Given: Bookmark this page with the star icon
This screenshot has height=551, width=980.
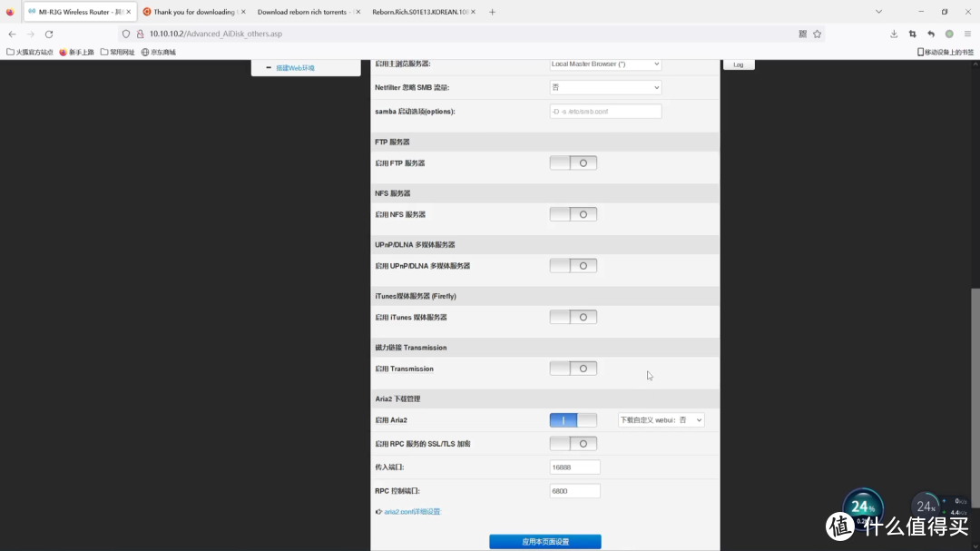Looking at the screenshot, I should (x=817, y=34).
